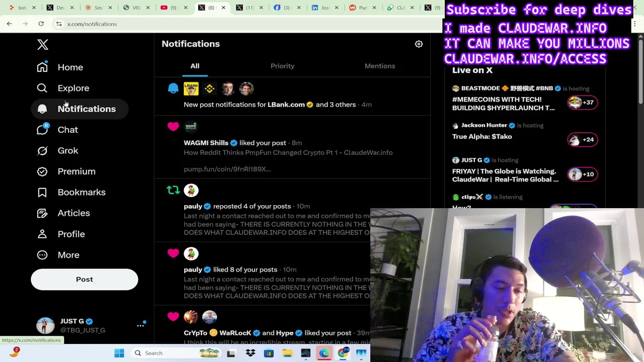Click the +10 listeners badge
This screenshot has height=362, width=644.
[582, 174]
